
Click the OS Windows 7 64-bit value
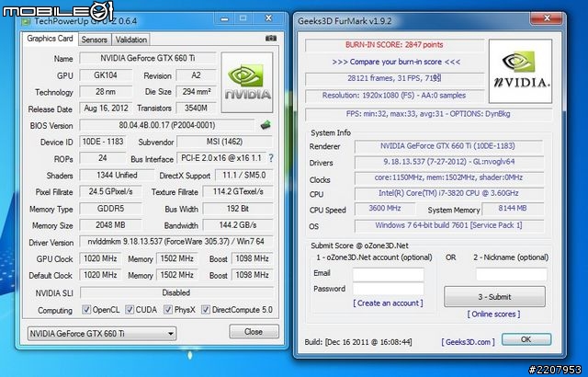tap(448, 225)
